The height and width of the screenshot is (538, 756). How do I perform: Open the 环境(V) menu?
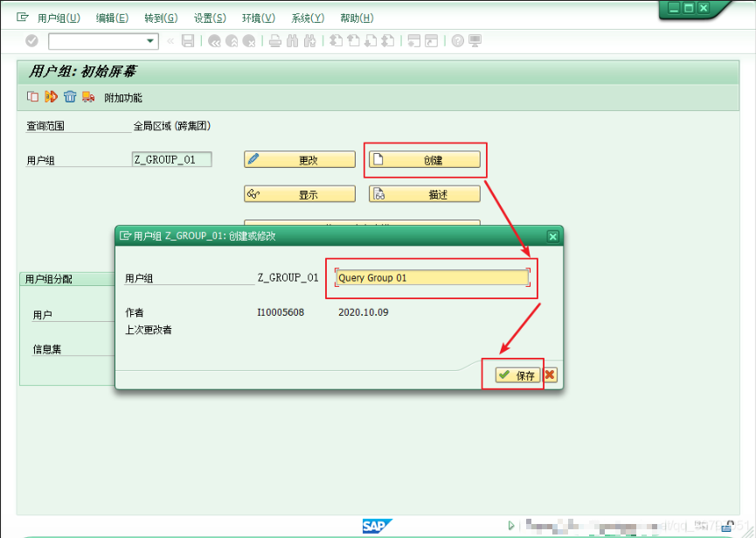(259, 17)
